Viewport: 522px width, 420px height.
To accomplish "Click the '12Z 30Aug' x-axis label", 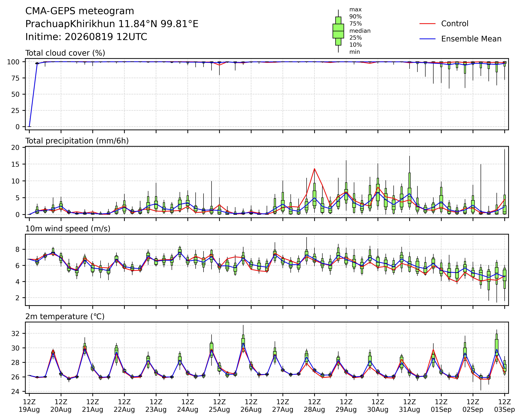I will pyautogui.click(x=378, y=406).
